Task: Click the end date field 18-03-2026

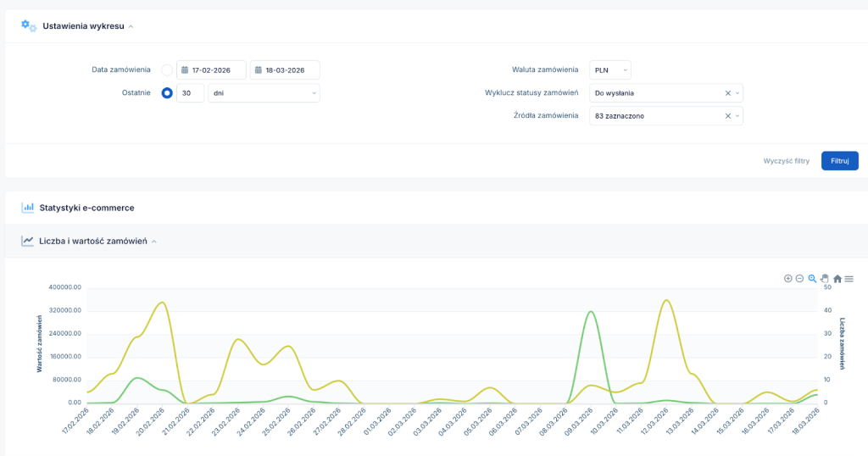Action: pyautogui.click(x=285, y=70)
